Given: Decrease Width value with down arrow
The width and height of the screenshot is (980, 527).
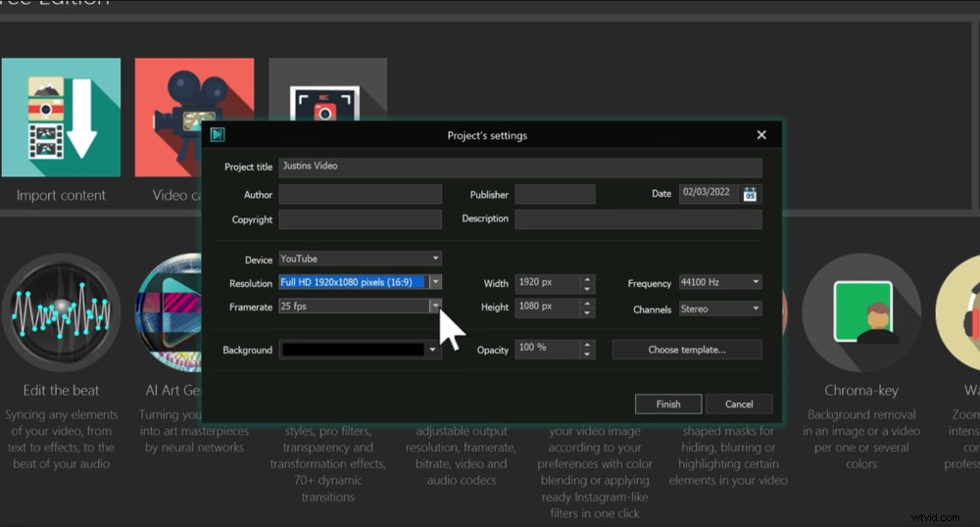Looking at the screenshot, I should [587, 288].
